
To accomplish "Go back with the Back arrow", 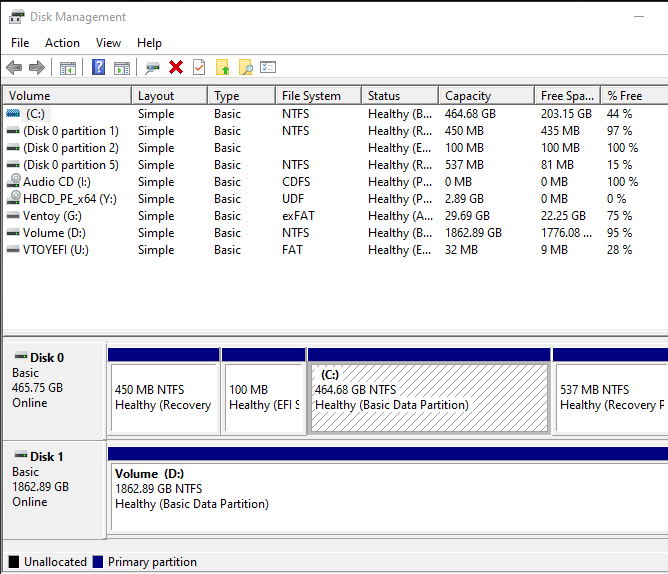I will (x=14, y=67).
